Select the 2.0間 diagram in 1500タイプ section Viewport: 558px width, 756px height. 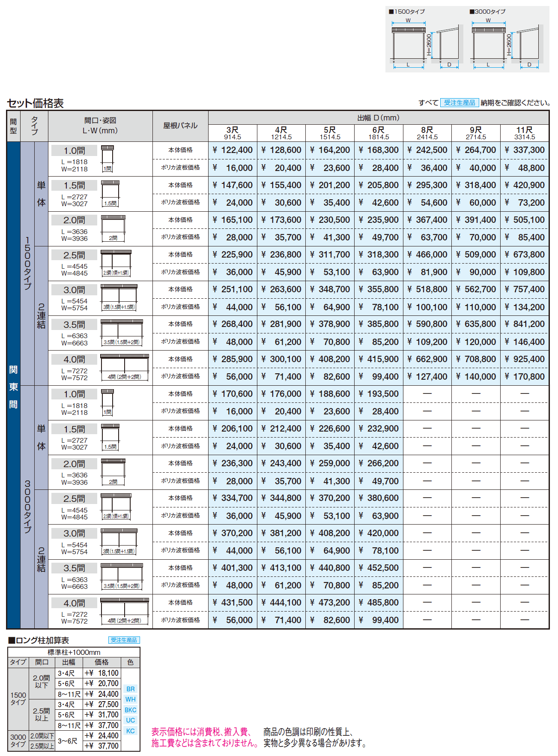coord(113,228)
